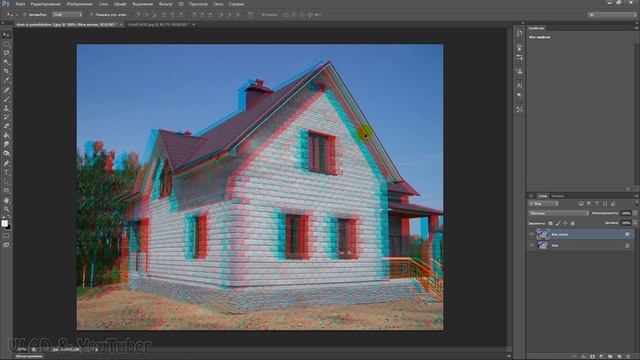Open the Выделение menu
640x360 pixels.
pyautogui.click(x=143, y=4)
